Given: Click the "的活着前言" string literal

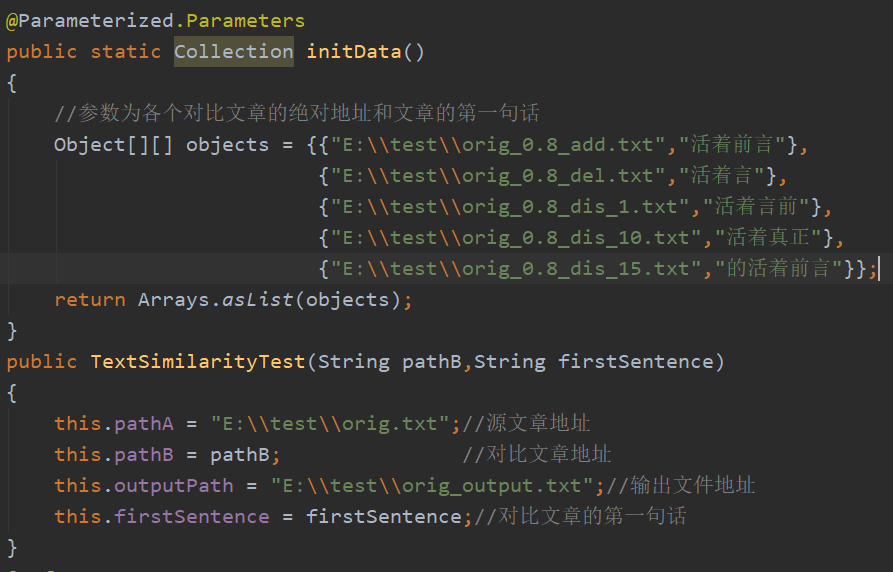Looking at the screenshot, I should coord(779,268).
